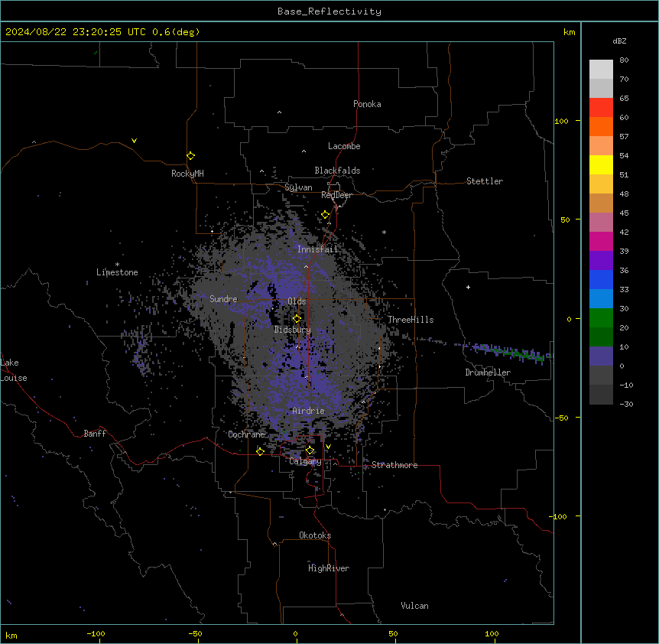
Task: Click the Vulcan city label
Action: tap(415, 606)
